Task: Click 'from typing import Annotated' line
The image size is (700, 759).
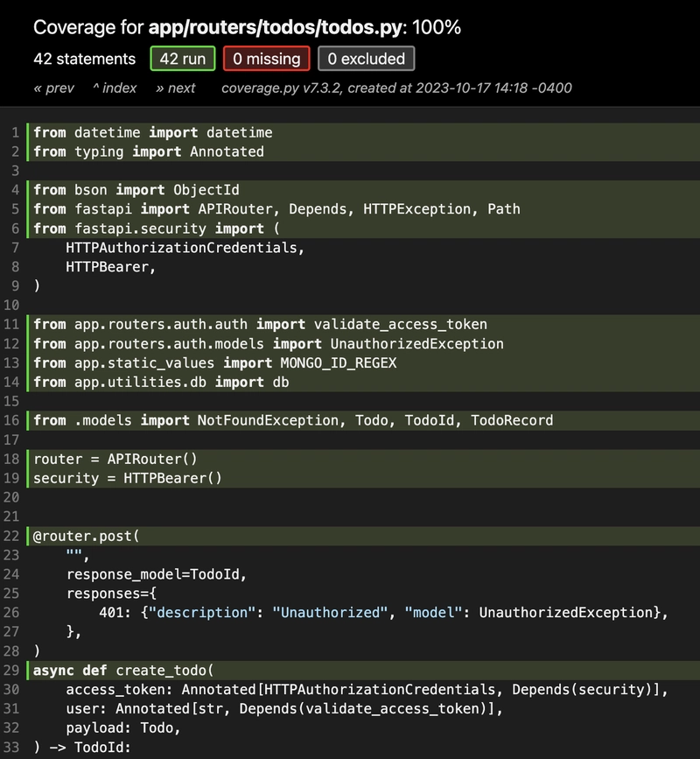Action: tap(149, 151)
